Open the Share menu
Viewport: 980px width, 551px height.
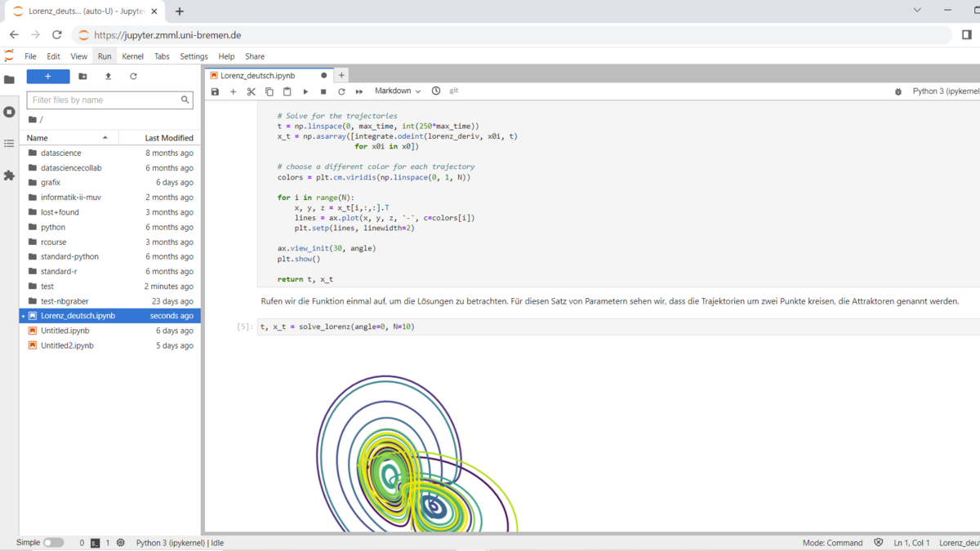pyautogui.click(x=255, y=56)
